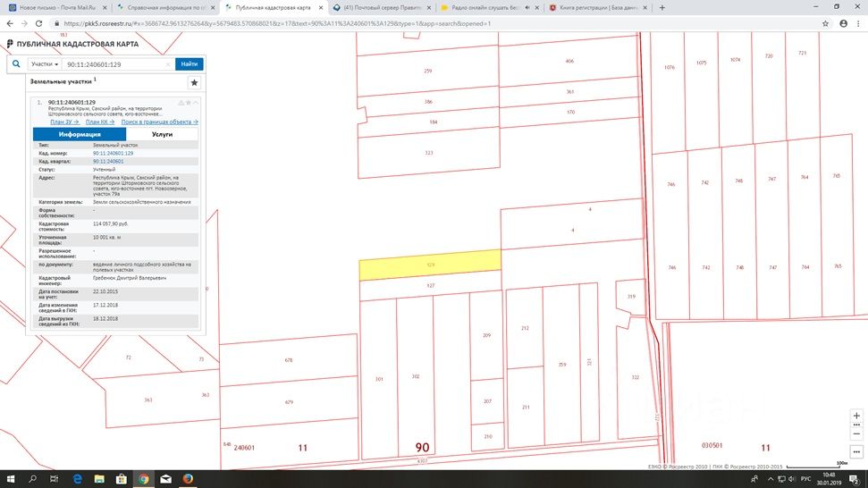Show hidden system tray icons
This screenshot has height=488, width=868.
[771, 479]
